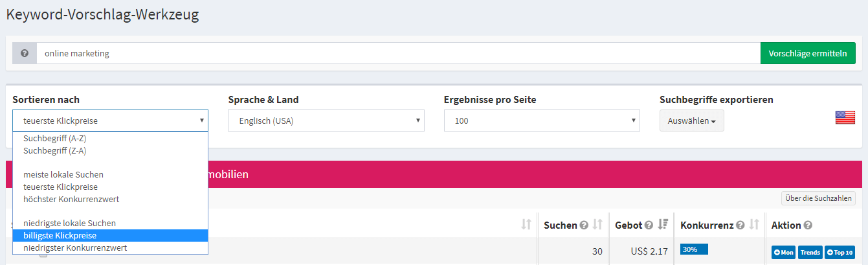This screenshot has width=868, height=265.
Task: Click the help icon next to Aktion
Action: click(808, 225)
